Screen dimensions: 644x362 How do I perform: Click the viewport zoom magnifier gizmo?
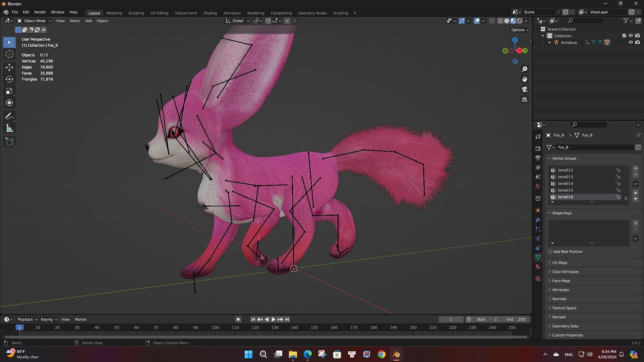tap(524, 69)
